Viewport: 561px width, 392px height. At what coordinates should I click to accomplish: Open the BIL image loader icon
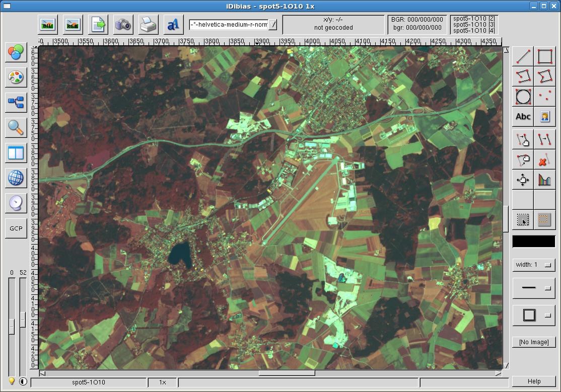[x=48, y=25]
